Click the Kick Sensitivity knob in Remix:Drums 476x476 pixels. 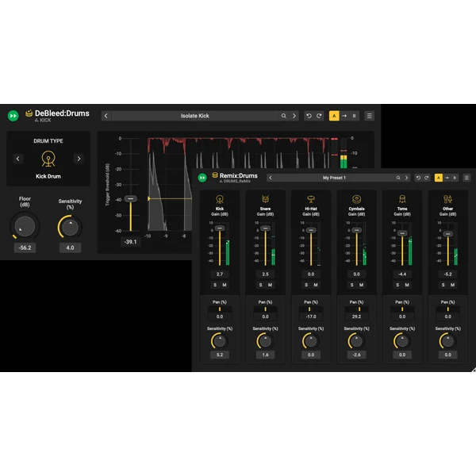click(x=220, y=341)
